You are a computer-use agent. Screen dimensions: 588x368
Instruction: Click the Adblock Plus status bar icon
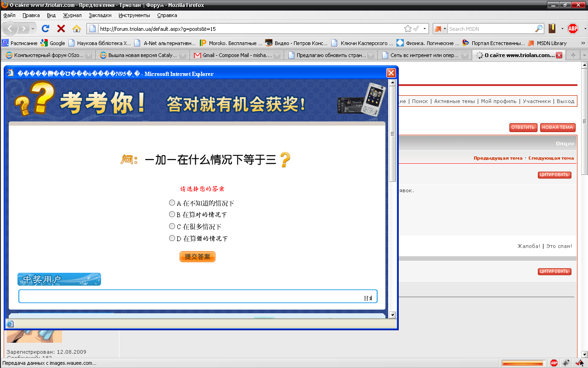tap(554, 363)
